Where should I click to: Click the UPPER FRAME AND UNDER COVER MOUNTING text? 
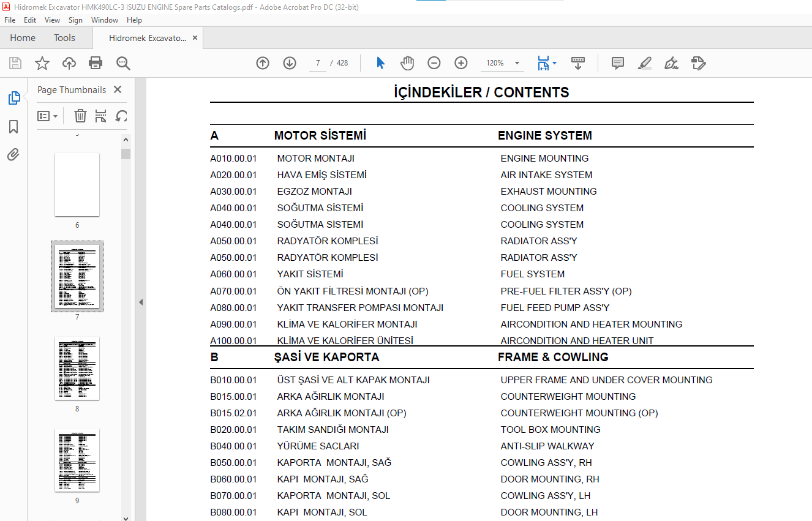(x=606, y=380)
